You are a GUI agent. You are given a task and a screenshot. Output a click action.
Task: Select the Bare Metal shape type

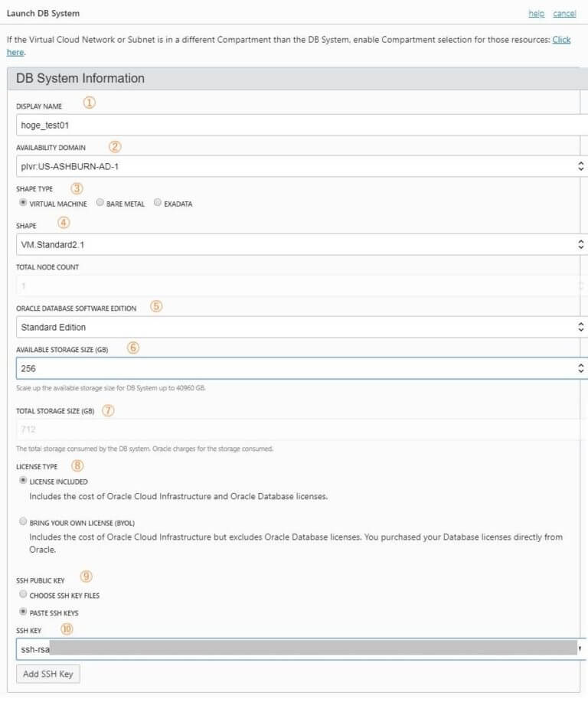100,204
